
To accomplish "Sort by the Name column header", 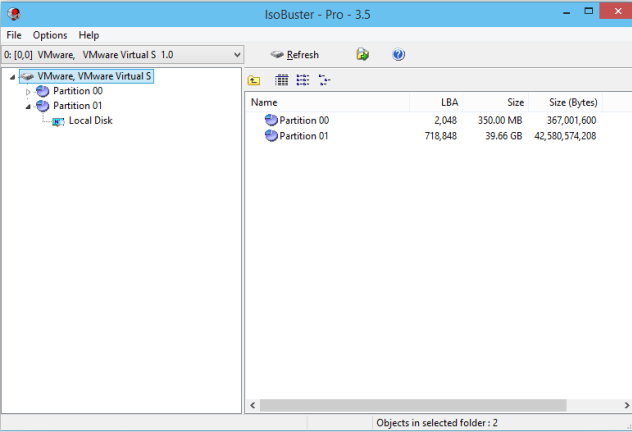I will pyautogui.click(x=327, y=102).
